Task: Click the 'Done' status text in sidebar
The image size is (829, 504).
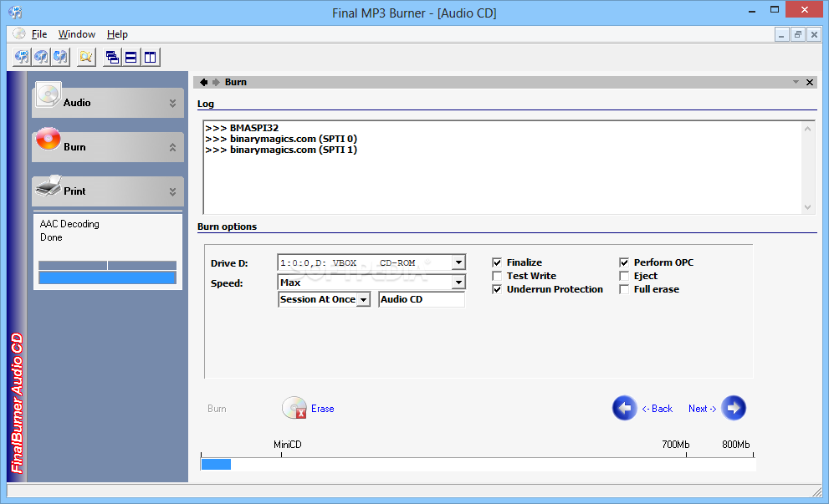Action: tap(51, 237)
